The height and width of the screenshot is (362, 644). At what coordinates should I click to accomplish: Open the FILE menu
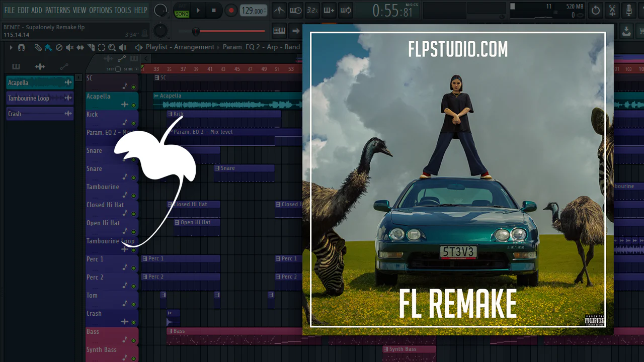[x=10, y=10]
